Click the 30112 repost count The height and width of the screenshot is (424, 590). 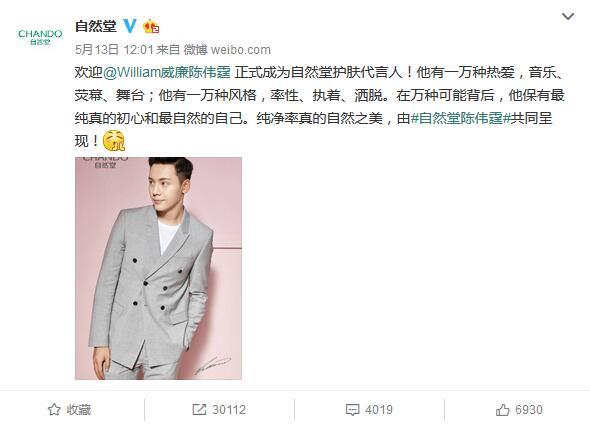coord(229,409)
